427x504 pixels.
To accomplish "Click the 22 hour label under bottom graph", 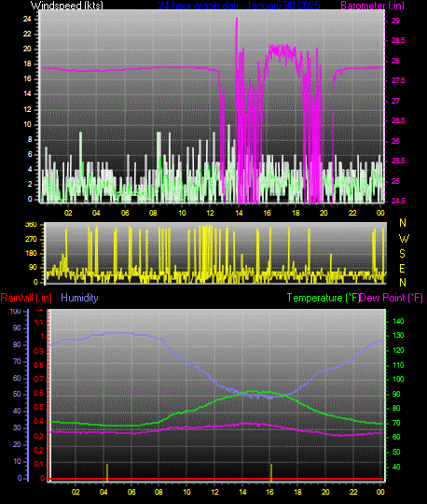I will (353, 492).
